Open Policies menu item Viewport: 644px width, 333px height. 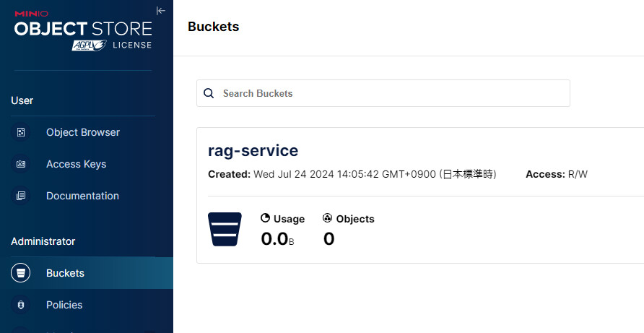64,305
